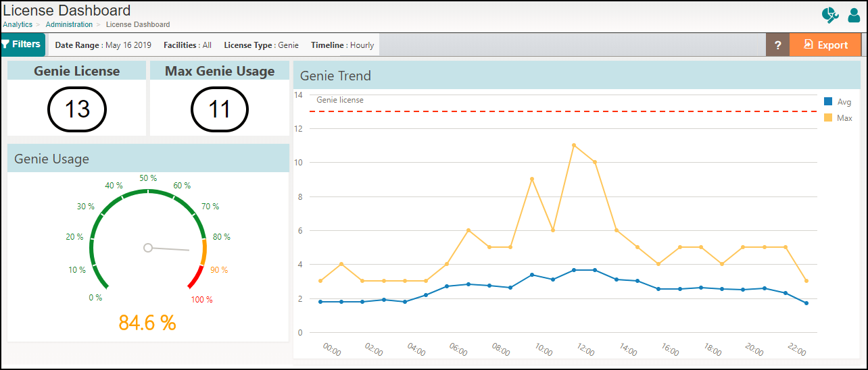Click the Export button

tap(825, 45)
